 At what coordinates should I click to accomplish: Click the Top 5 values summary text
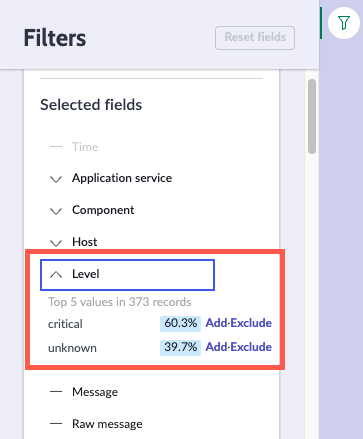point(120,302)
